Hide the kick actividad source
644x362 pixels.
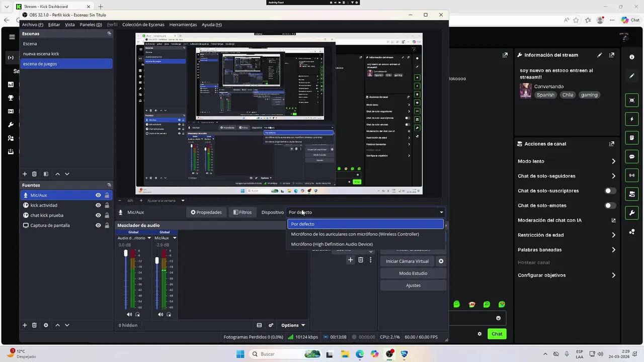(x=98, y=205)
